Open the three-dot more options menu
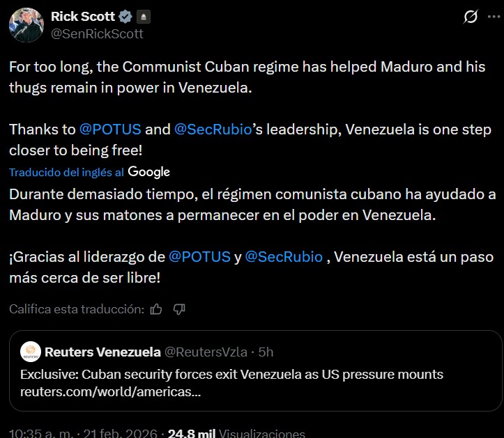 click(493, 18)
